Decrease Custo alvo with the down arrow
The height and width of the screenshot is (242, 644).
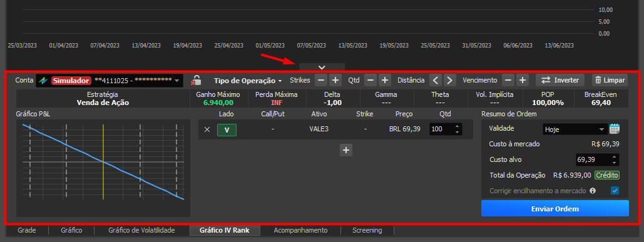coord(614,163)
